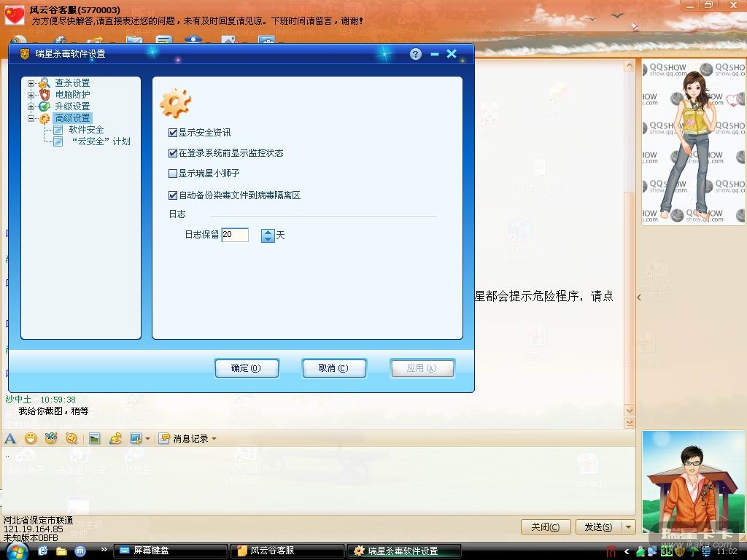Screen dimensions: 747x560
Task: Click the 日志保留 days input field
Action: pyautogui.click(x=235, y=235)
